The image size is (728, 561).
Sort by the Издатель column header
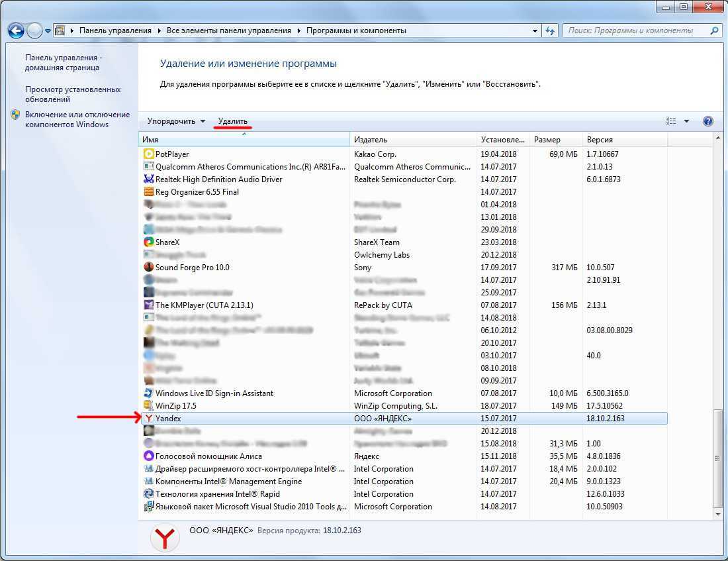click(x=413, y=140)
